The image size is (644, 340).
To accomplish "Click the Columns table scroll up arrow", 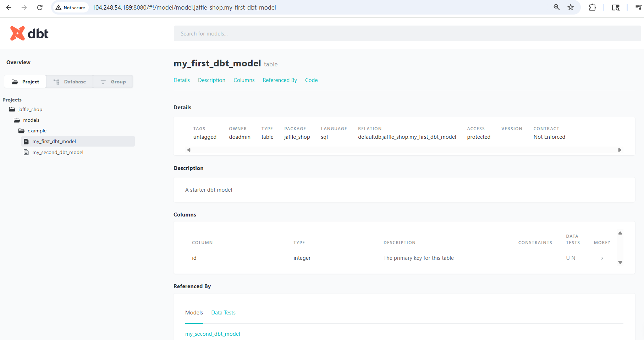I will click(x=620, y=233).
